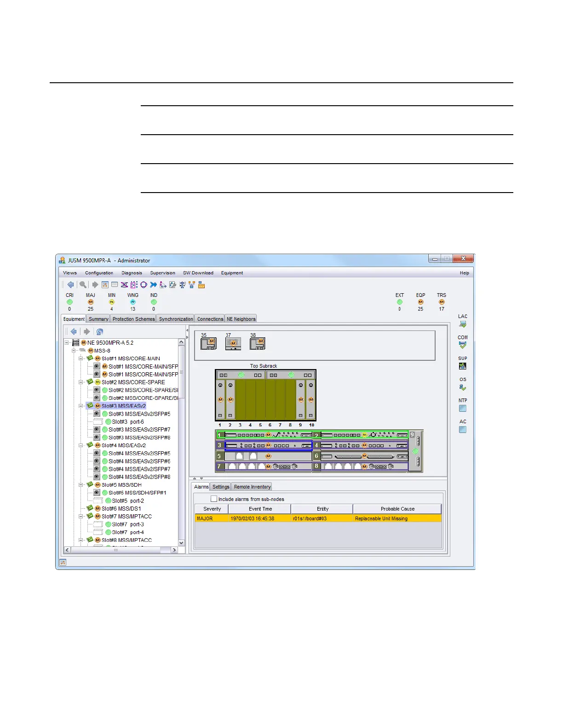Switch to the NE Neighbors tab
This screenshot has width=563, height=728.
pyautogui.click(x=241, y=318)
